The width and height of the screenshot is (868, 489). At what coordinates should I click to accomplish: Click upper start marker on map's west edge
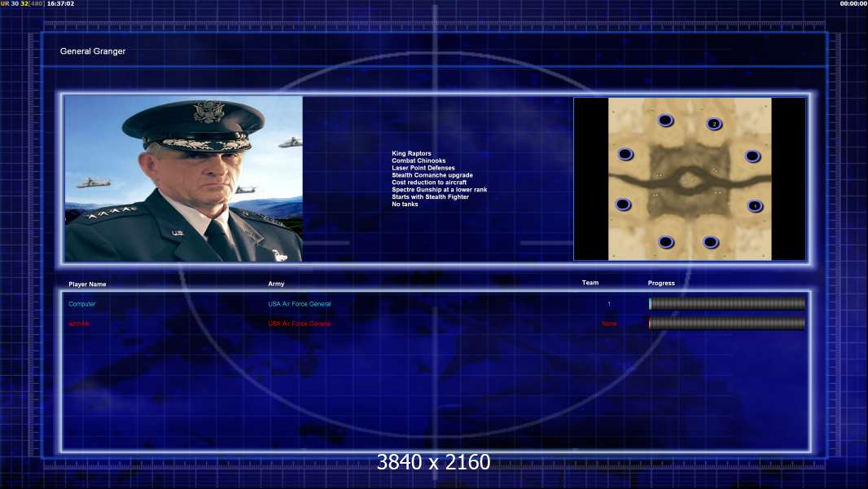pos(625,154)
